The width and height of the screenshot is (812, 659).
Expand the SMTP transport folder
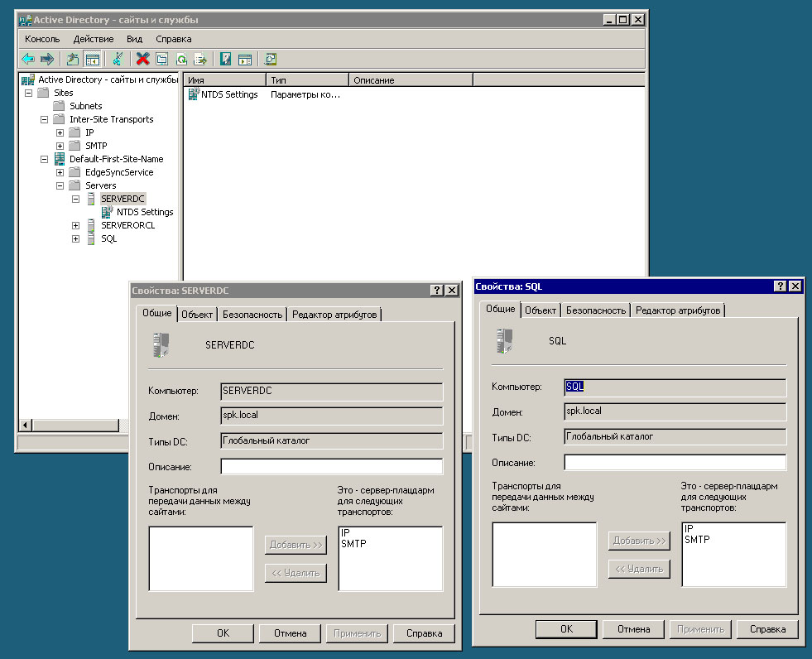coord(60,146)
